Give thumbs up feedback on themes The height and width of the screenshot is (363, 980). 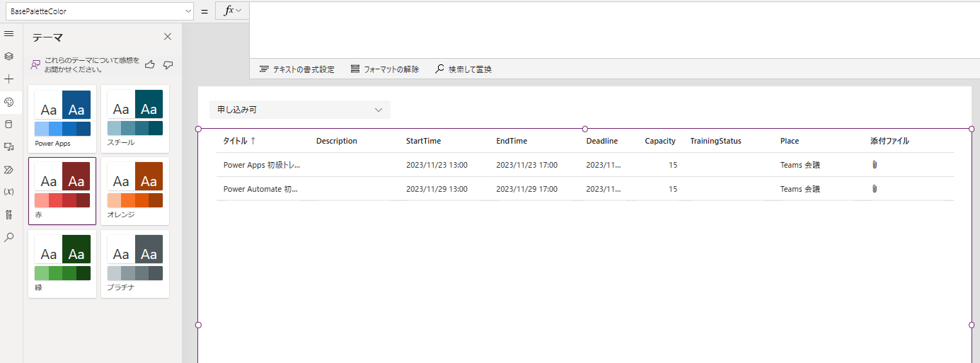pos(150,64)
